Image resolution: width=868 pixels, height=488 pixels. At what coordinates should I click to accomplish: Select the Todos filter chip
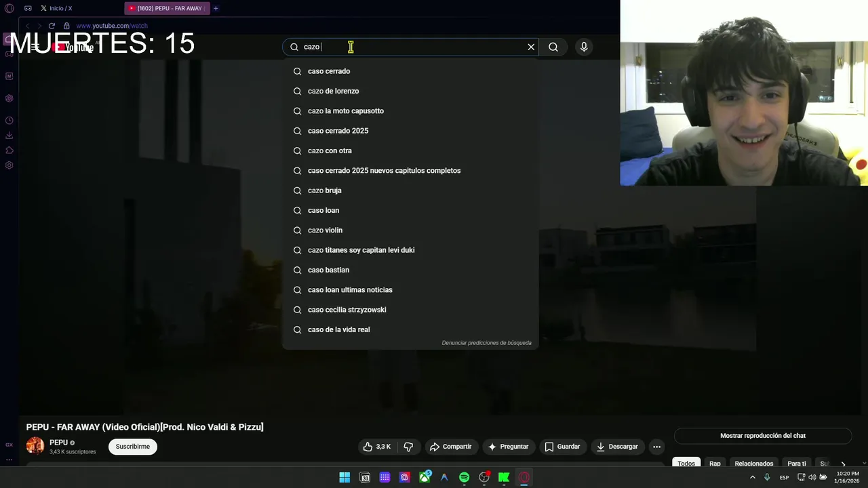pos(686,464)
